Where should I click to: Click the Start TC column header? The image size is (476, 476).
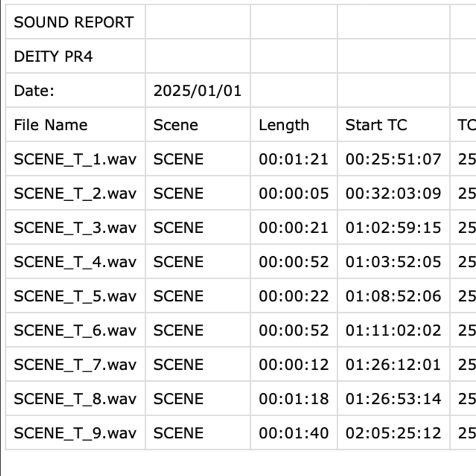click(x=376, y=125)
